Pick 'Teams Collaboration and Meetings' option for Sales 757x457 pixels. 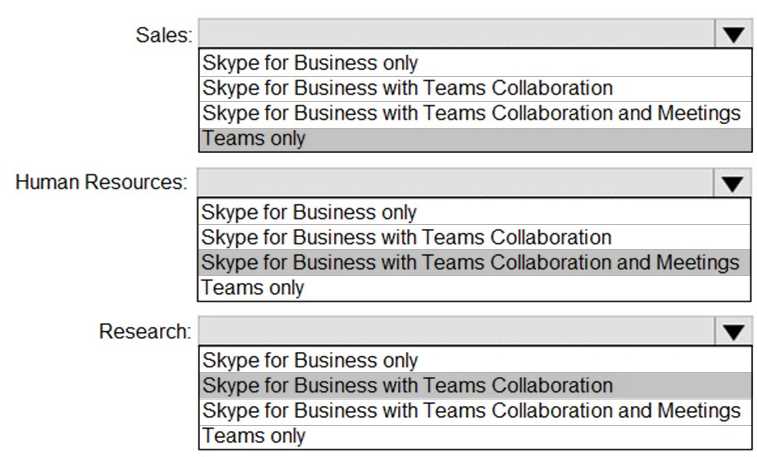[x=471, y=113]
